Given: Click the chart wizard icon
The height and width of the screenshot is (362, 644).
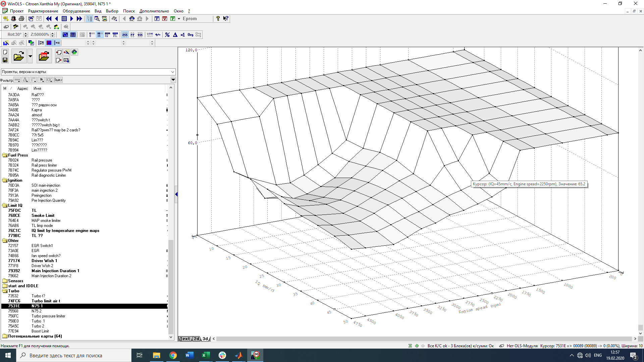Looking at the screenshot, I should [x=6, y=43].
